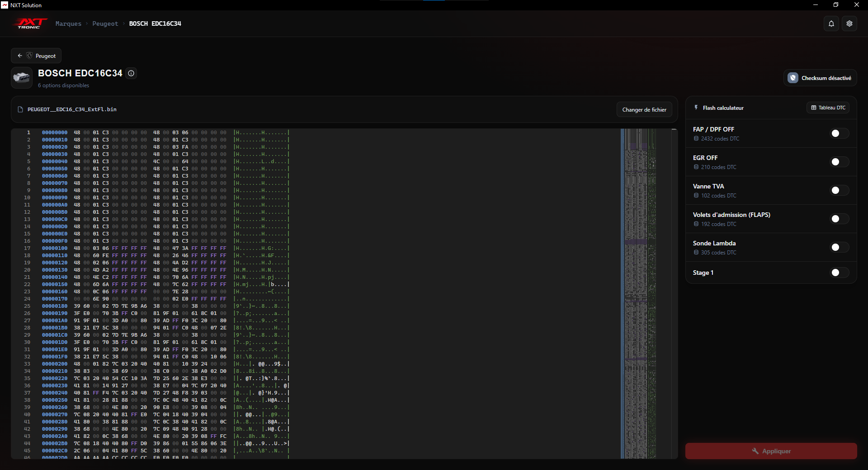Screen dimensions: 868x470
Task: Click the DTC database icon under EGR OFF
Action: 696,167
